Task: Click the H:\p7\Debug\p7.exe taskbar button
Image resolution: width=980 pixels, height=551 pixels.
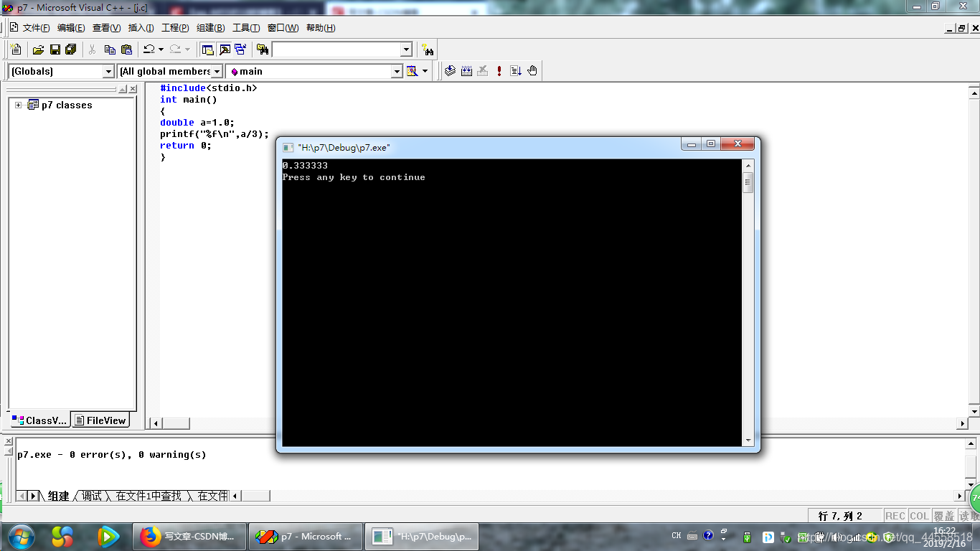Action: [x=422, y=537]
